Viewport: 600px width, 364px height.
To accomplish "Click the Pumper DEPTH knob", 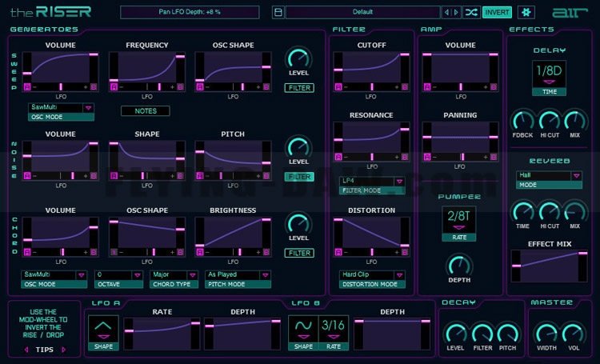I will coord(459,265).
